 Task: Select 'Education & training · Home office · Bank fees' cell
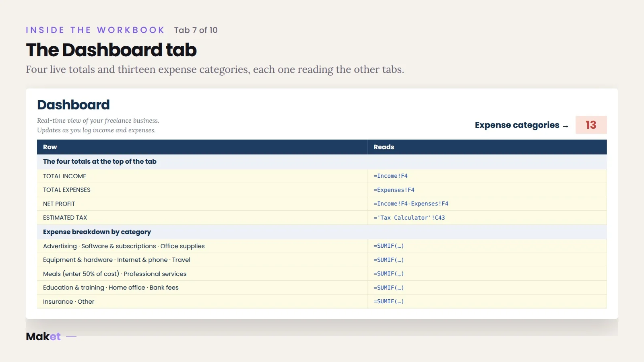202,288
